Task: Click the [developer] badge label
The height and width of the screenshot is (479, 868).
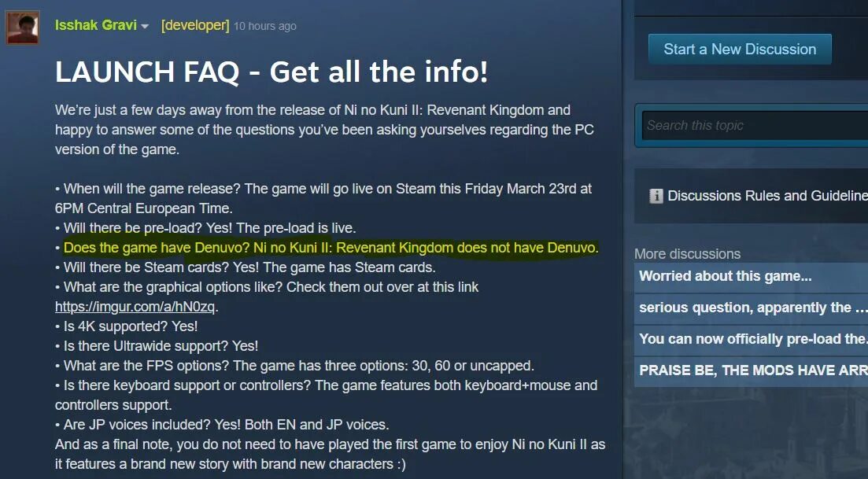Action: [195, 25]
